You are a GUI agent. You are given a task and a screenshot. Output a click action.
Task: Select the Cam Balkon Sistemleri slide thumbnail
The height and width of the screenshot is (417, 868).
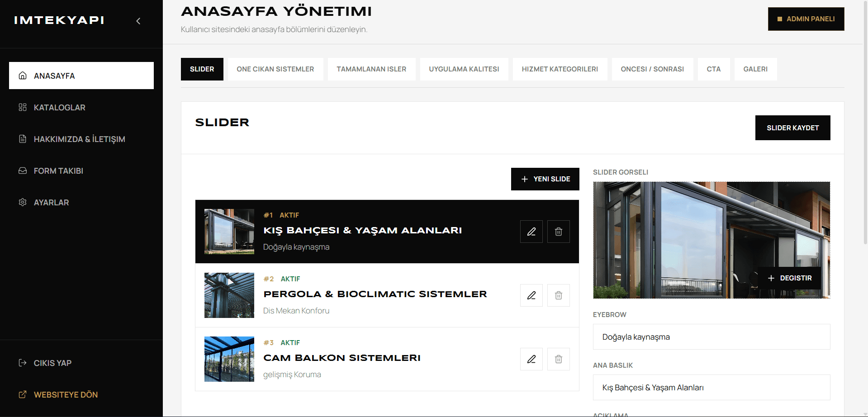click(x=229, y=359)
